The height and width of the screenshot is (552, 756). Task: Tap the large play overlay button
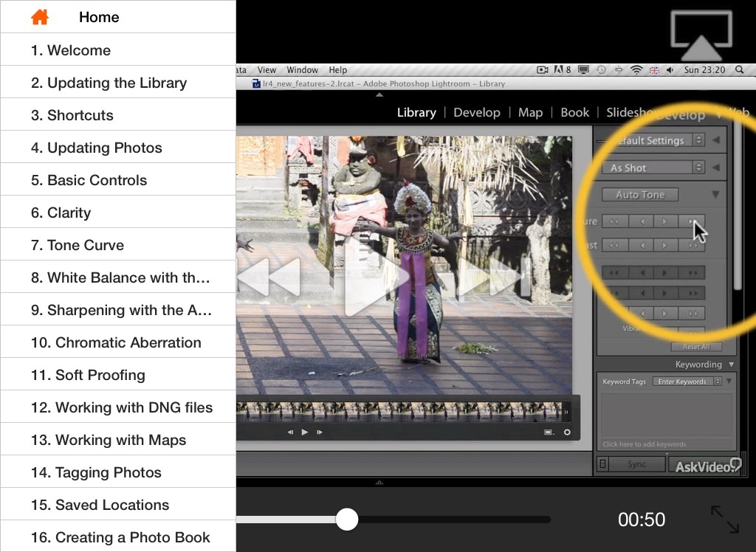click(x=377, y=277)
